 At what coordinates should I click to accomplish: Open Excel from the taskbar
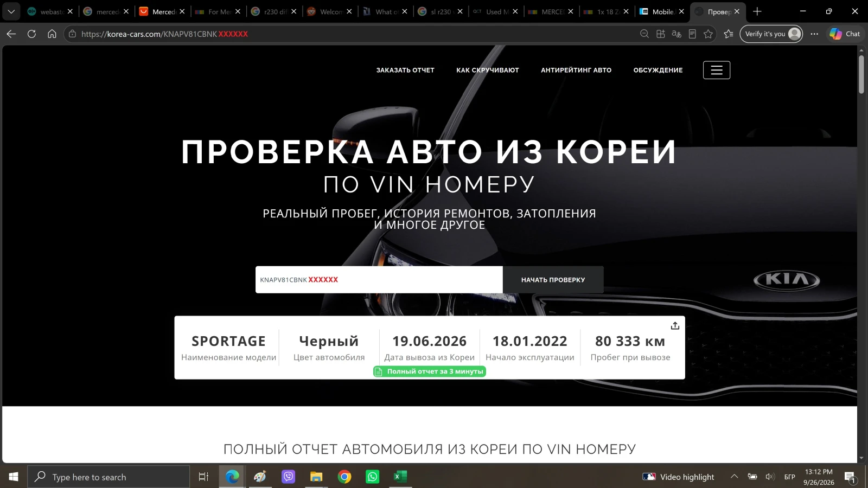tap(400, 477)
